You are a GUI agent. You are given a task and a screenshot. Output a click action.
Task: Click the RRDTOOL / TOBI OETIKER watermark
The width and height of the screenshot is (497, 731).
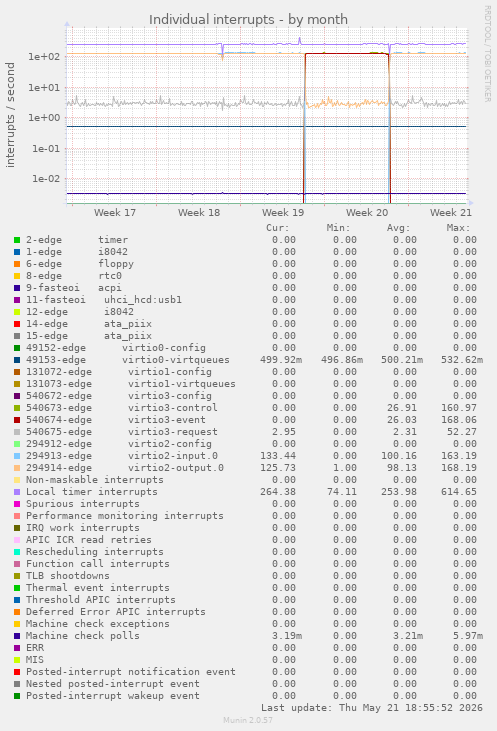click(x=487, y=54)
